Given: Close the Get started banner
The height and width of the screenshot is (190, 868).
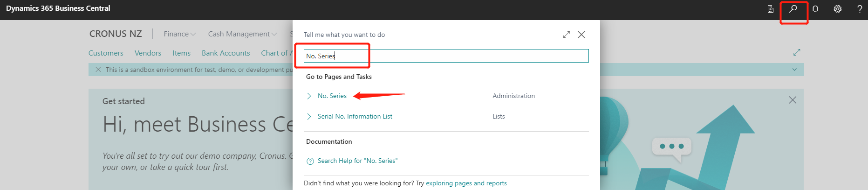Looking at the screenshot, I should [x=793, y=100].
